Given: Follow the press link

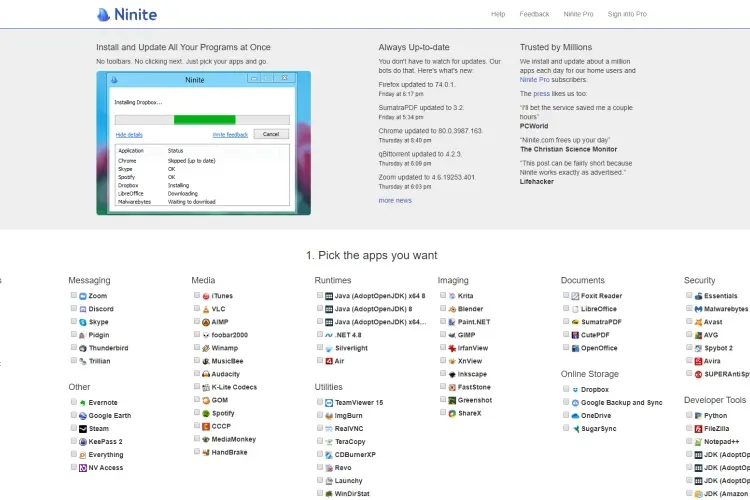Looking at the screenshot, I should click(x=541, y=94).
